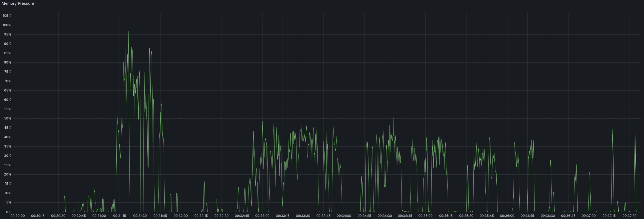Click the 70% y-axis label
The width and height of the screenshot is (644, 219).
pos(8,81)
